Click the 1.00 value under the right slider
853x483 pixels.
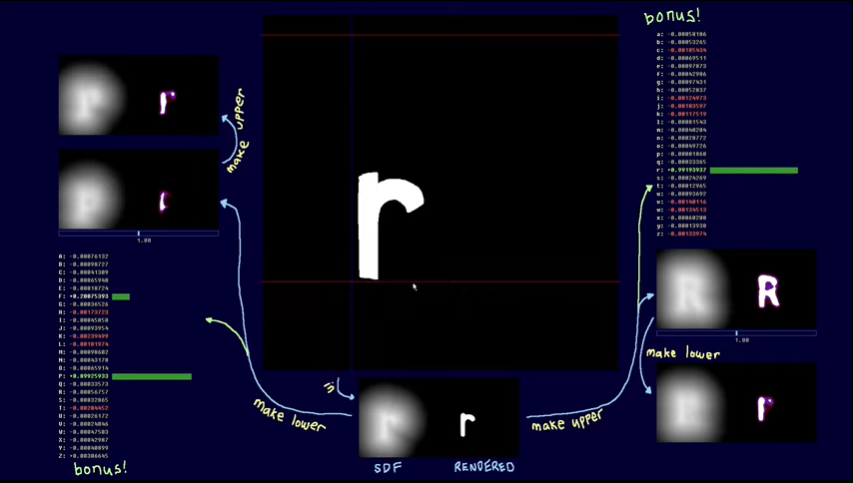[742, 340]
